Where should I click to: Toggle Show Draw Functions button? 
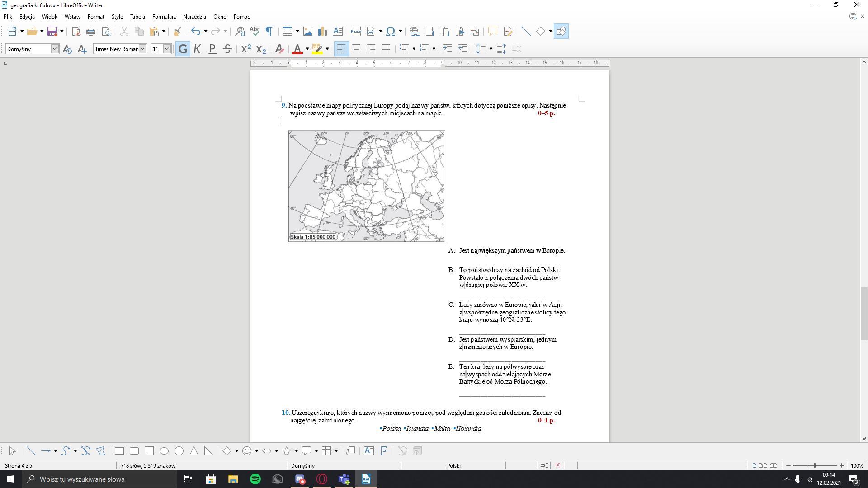[561, 31]
